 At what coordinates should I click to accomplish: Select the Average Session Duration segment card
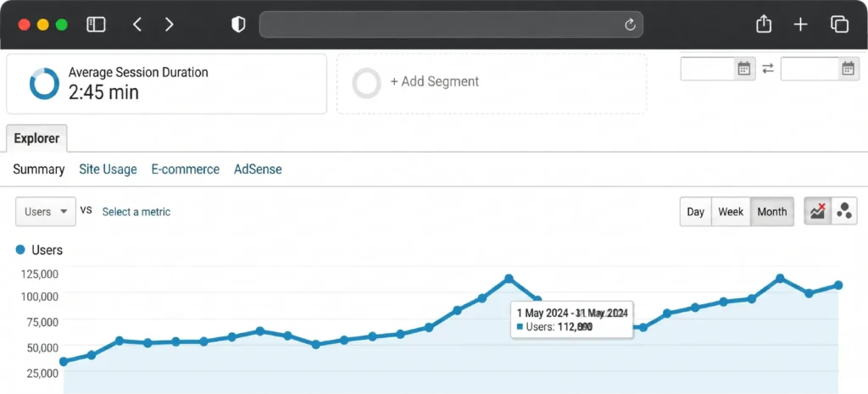pyautogui.click(x=166, y=84)
